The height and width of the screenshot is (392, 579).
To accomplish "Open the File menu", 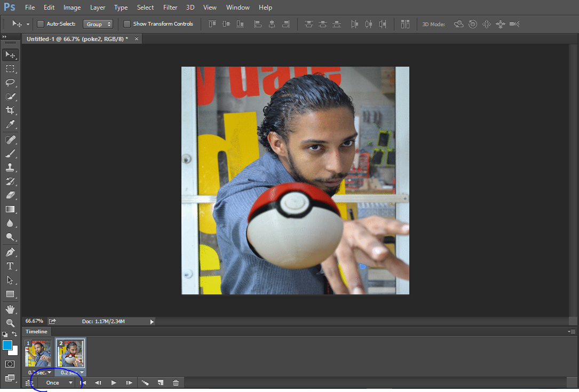I will 30,7.
